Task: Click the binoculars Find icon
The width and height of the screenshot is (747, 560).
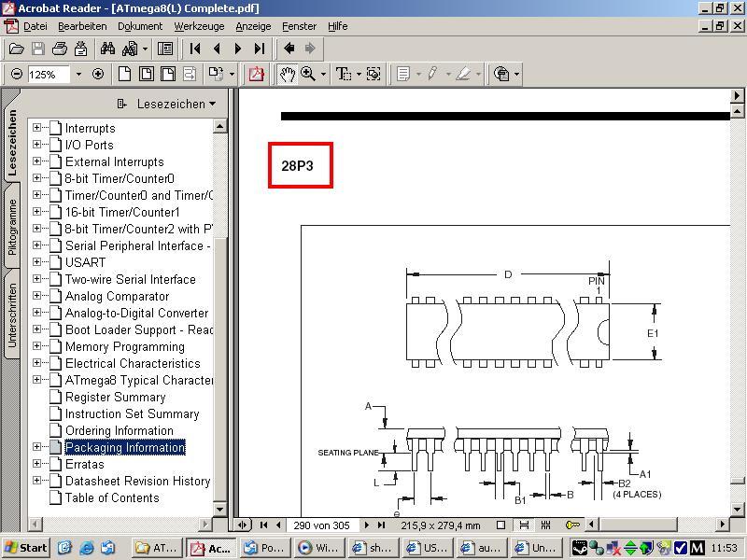Action: pos(107,49)
